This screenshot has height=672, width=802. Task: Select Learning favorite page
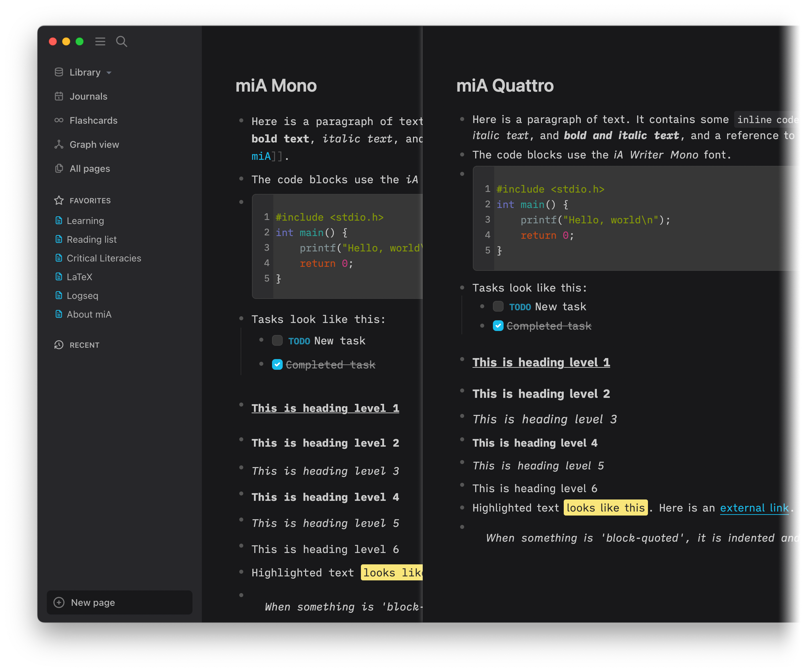85,220
